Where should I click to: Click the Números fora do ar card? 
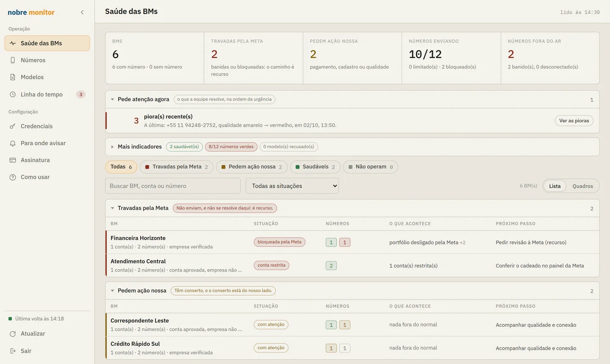(550, 58)
